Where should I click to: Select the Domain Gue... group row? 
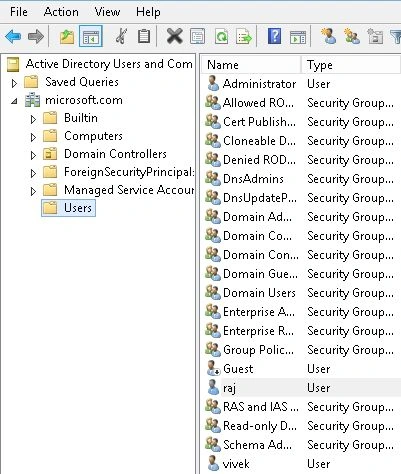pyautogui.click(x=302, y=273)
